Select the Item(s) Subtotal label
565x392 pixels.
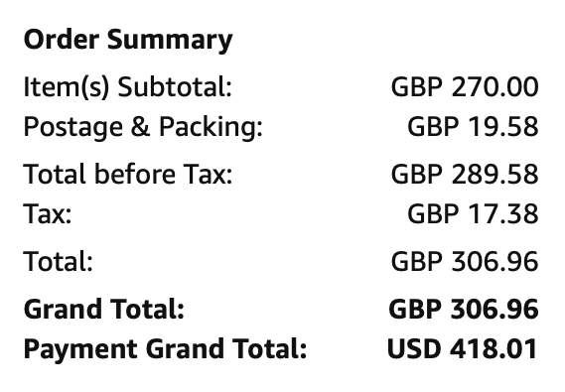point(127,87)
